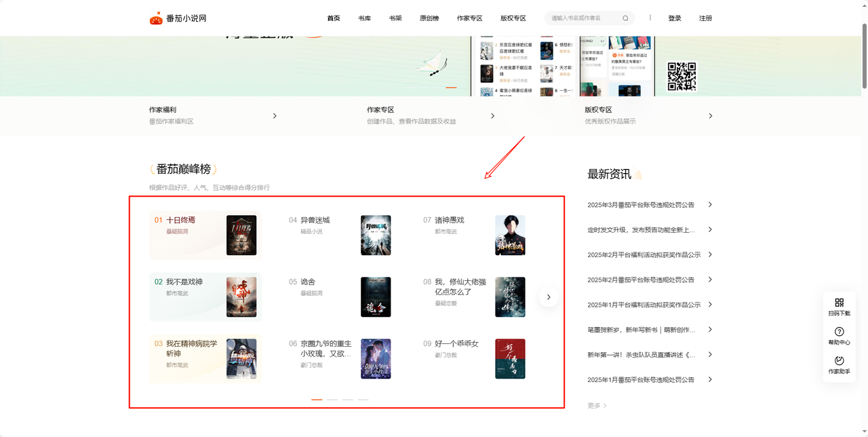Screen dimensions: 868x437
Task: Open cover of 十日终焉
Action: (x=241, y=235)
